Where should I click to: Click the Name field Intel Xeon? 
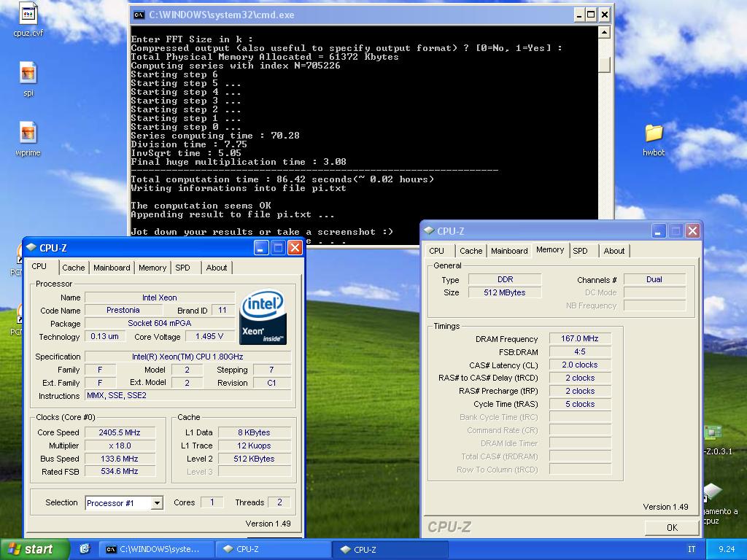coord(160,297)
